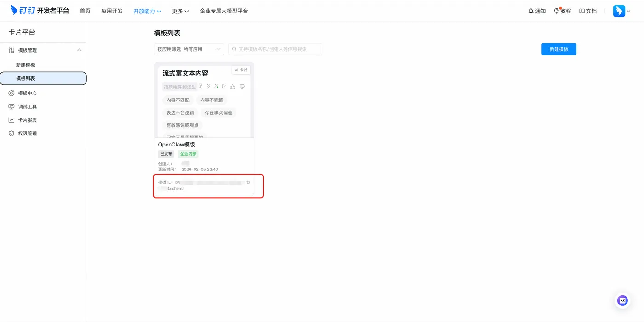644x322 pixels.
Task: Click the 文档 book icon
Action: 582,11
